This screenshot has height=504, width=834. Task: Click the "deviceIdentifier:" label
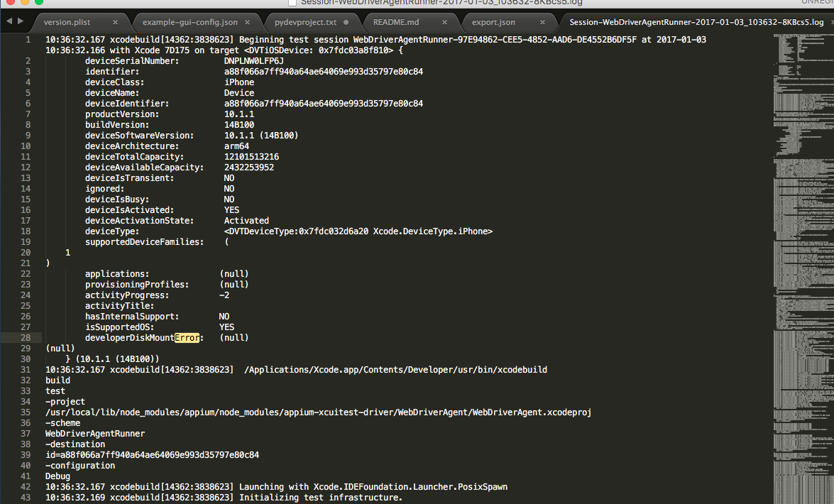(127, 104)
